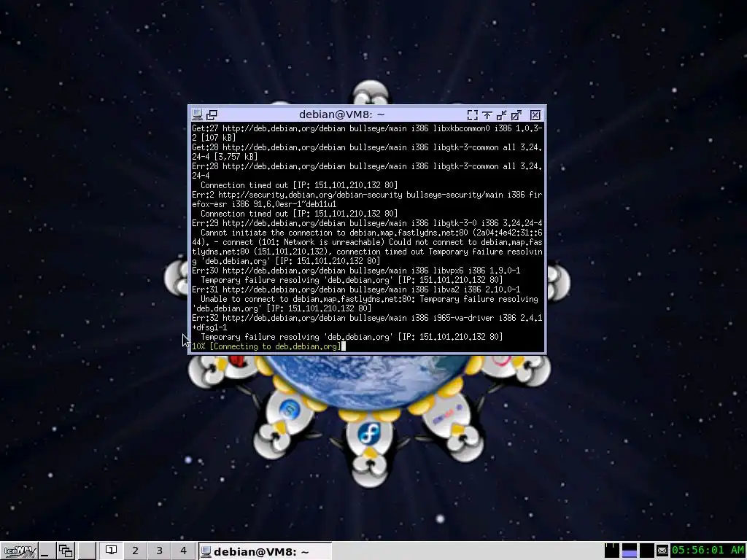
Task: Click the Err:31 libva2 line
Action: (356, 289)
